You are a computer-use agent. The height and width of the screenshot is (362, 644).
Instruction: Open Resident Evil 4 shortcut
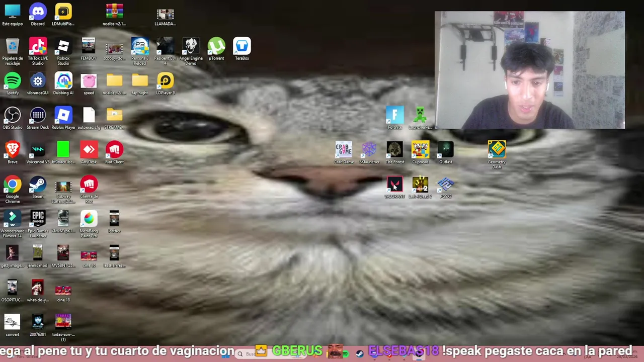tap(166, 51)
